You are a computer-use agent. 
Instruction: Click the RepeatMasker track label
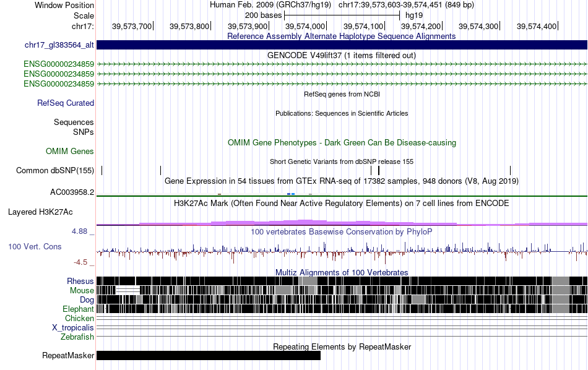click(68, 355)
